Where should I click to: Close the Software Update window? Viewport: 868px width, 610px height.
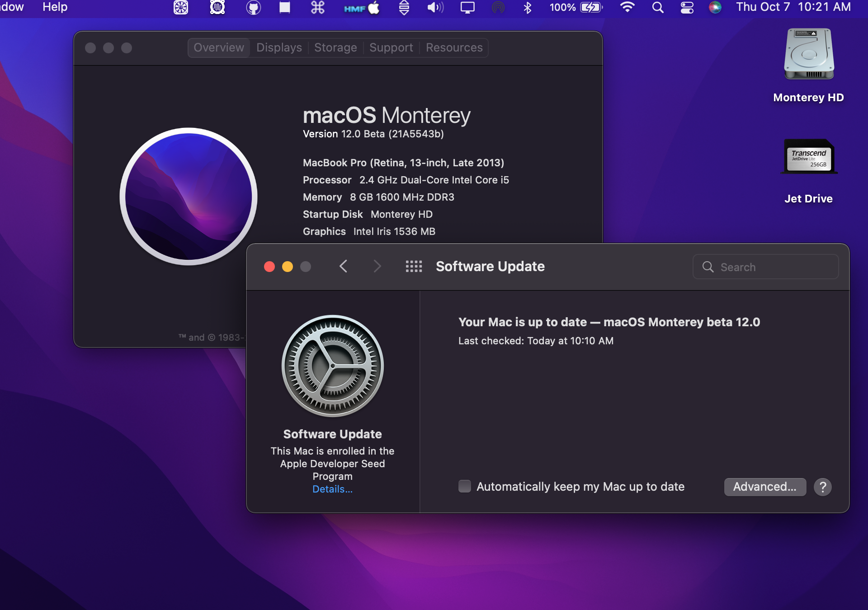point(269,267)
